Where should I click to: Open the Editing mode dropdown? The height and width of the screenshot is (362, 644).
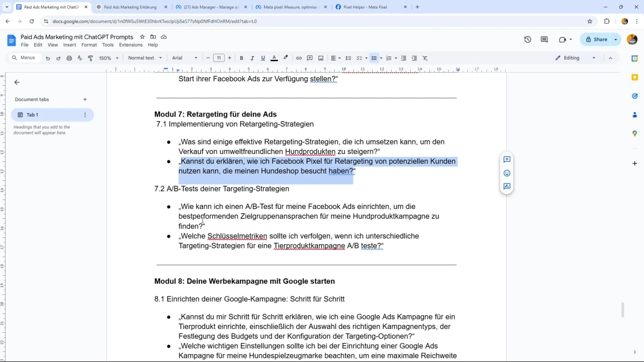(x=575, y=58)
